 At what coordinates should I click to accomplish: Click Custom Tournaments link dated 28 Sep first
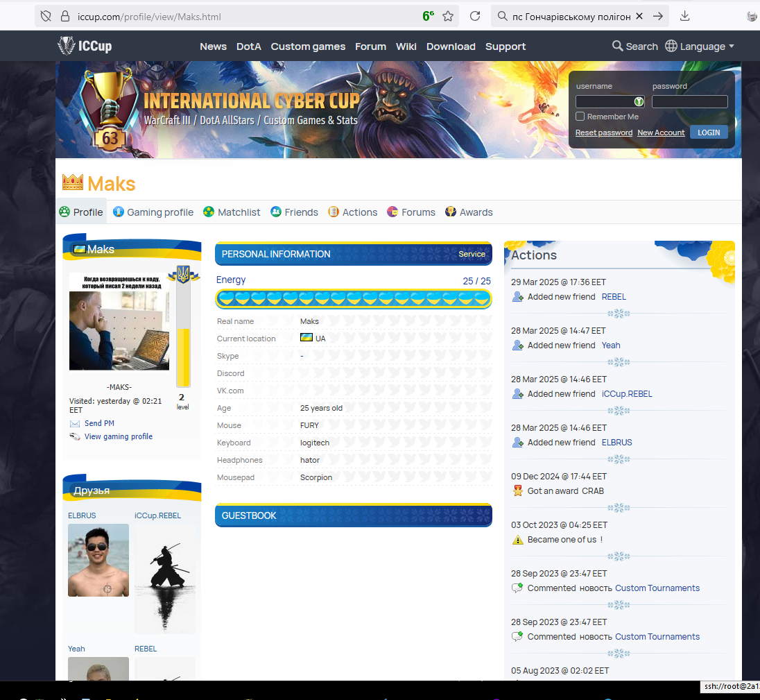[657, 588]
